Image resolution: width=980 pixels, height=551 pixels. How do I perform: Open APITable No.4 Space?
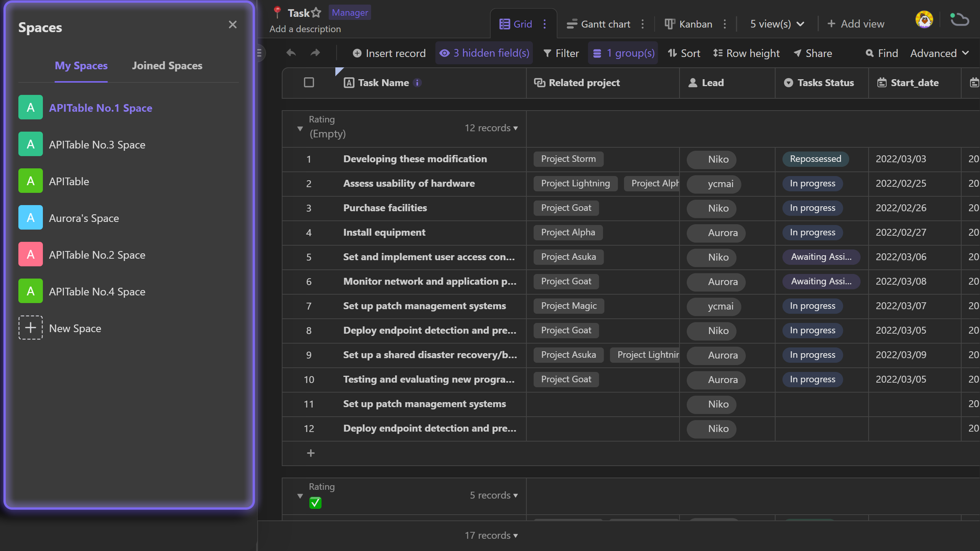click(x=129, y=292)
